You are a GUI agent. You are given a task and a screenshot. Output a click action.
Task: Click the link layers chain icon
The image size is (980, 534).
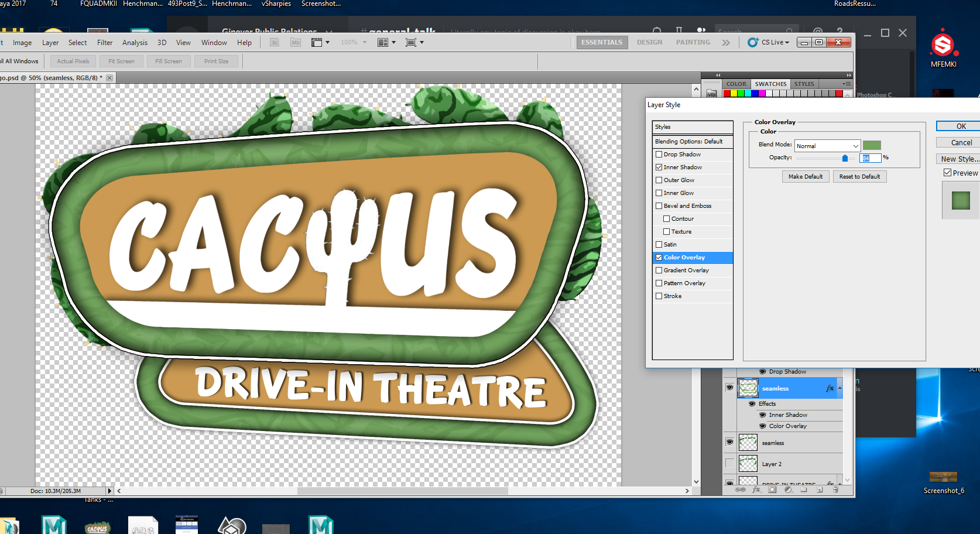tap(741, 489)
